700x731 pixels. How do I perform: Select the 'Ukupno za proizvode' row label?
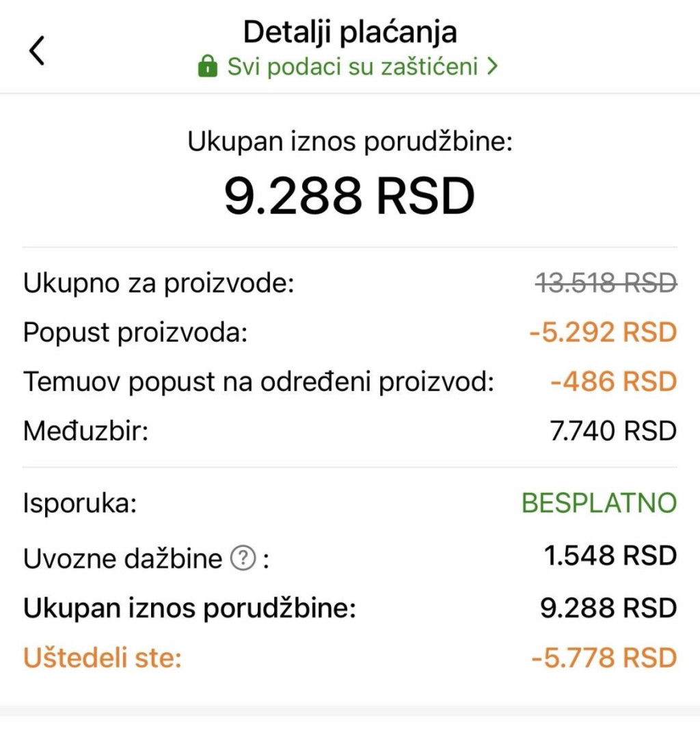[159, 282]
